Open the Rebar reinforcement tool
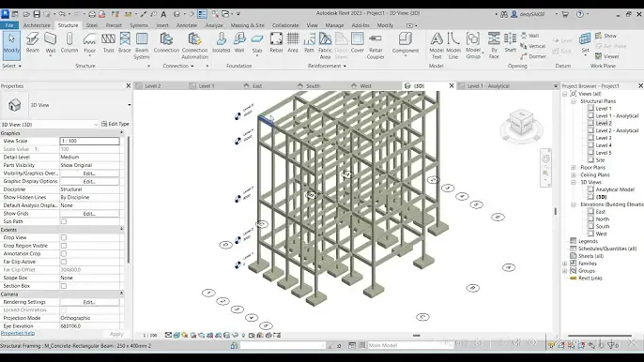 pos(276,43)
